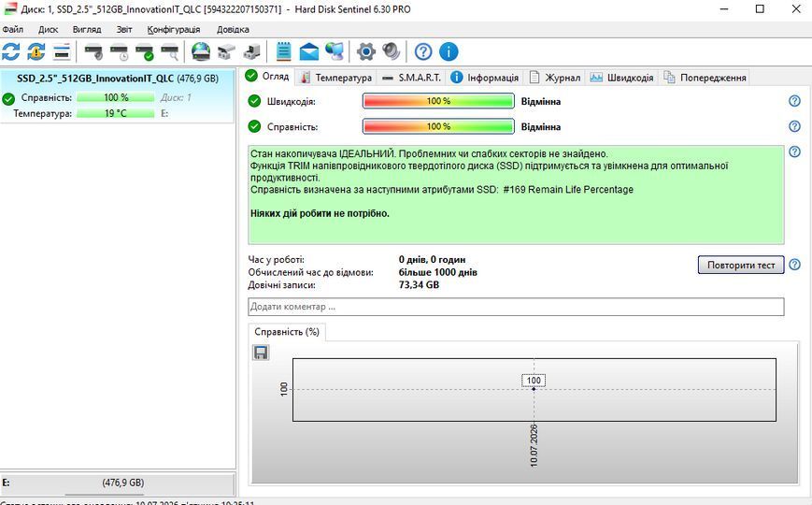Switch to the Температура tab

[x=336, y=78]
